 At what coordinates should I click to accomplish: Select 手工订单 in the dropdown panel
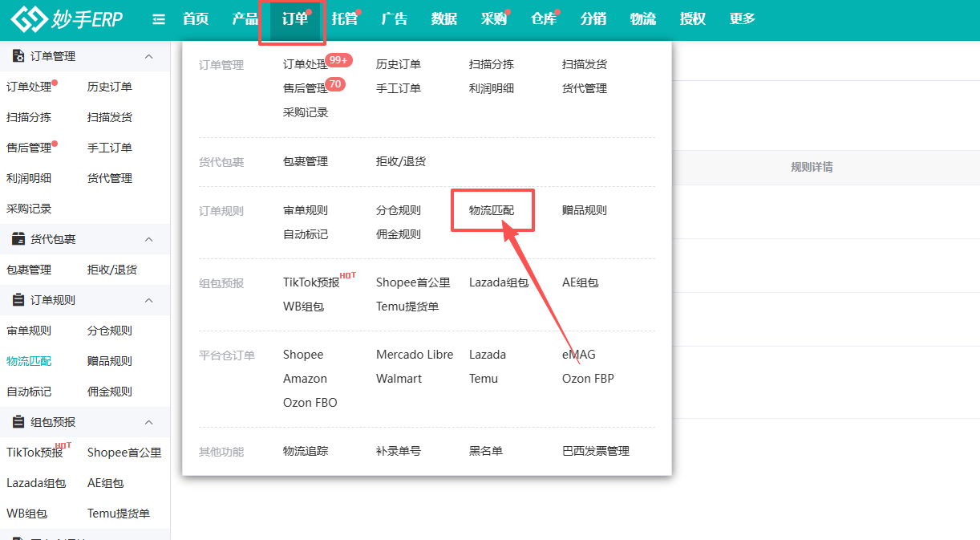pyautogui.click(x=399, y=88)
